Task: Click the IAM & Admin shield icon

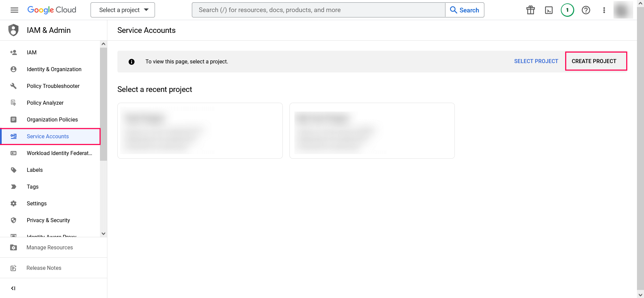Action: (x=13, y=30)
